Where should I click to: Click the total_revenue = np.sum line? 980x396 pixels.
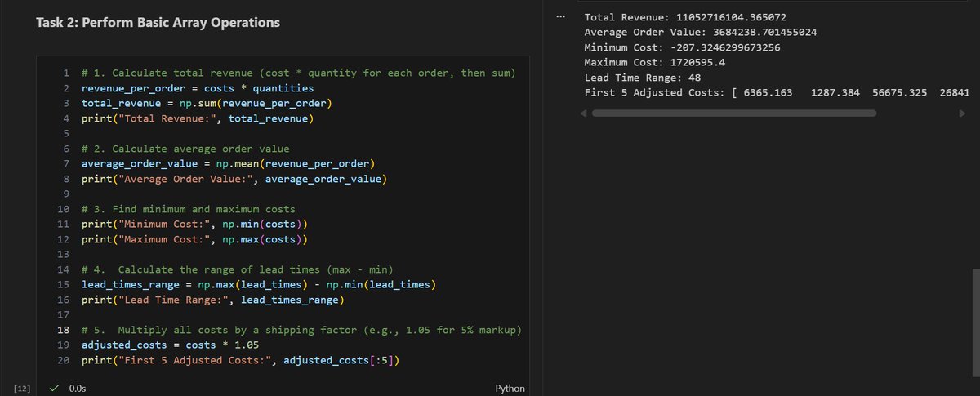tap(207, 104)
